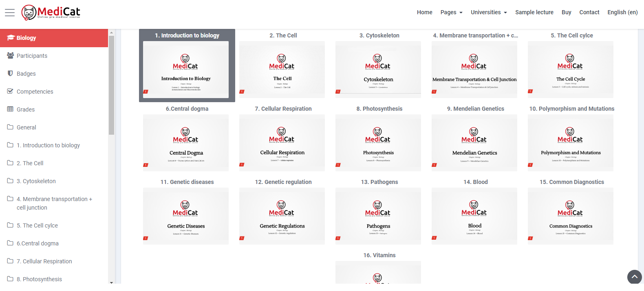Open sidebar link 8. Photosynthesis
This screenshot has width=644, height=291.
[54, 279]
